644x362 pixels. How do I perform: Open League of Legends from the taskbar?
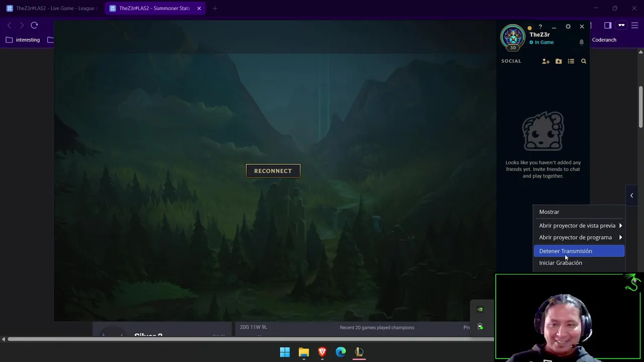(359, 352)
